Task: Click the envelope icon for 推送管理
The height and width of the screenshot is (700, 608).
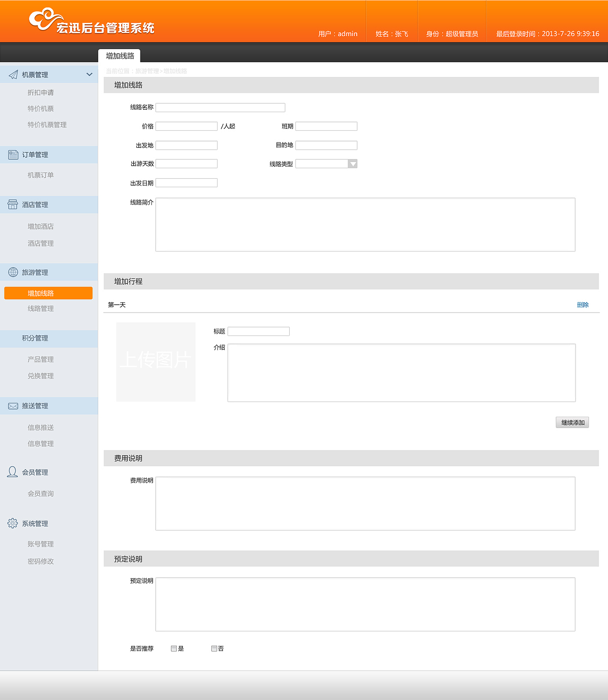Action: [13, 406]
